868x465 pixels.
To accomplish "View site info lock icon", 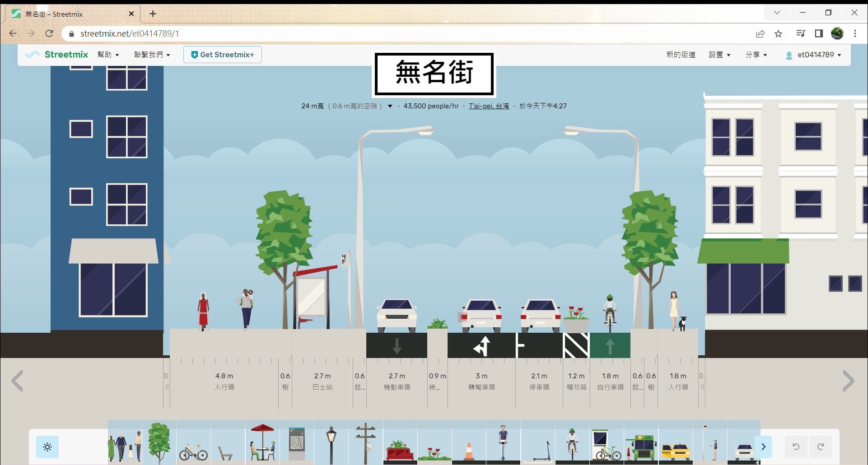I will [71, 33].
